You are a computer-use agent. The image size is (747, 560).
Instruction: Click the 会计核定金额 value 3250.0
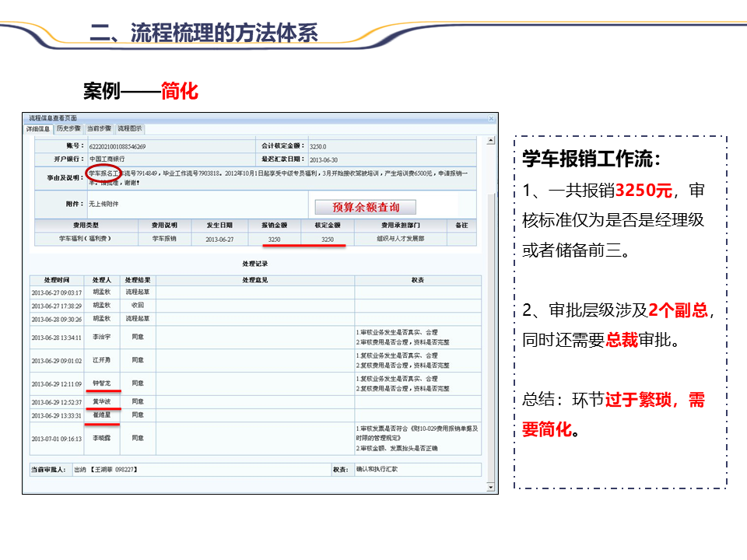[x=317, y=147]
